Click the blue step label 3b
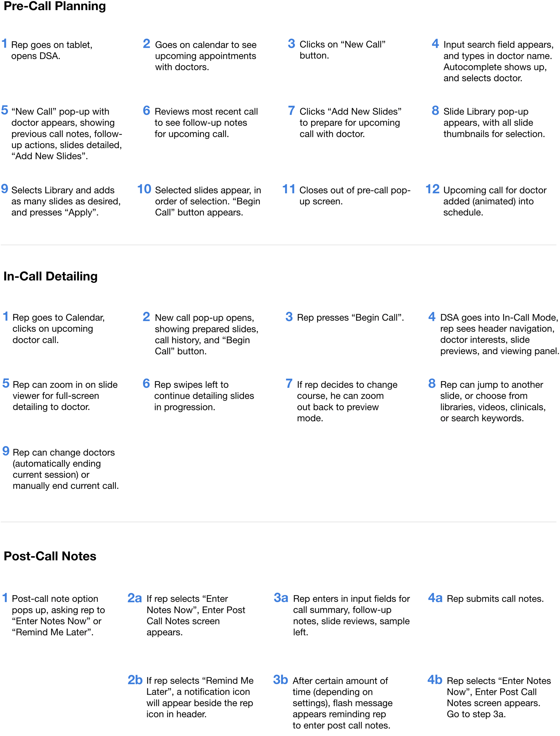 pos(280,680)
